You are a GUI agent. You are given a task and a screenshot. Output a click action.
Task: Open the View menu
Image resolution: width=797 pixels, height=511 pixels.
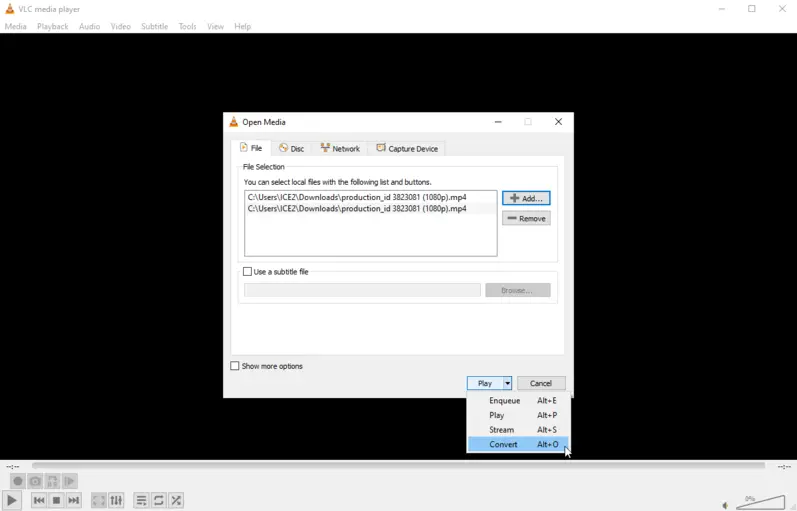[x=215, y=26]
